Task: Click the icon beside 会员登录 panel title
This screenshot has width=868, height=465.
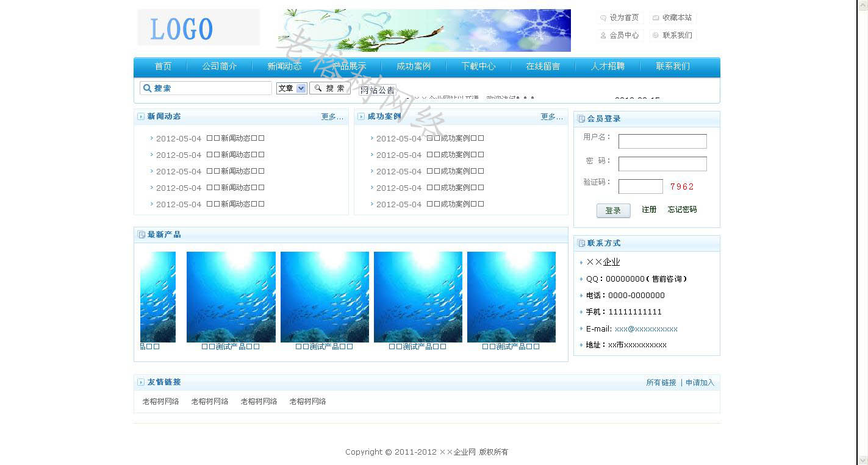Action: tap(581, 119)
